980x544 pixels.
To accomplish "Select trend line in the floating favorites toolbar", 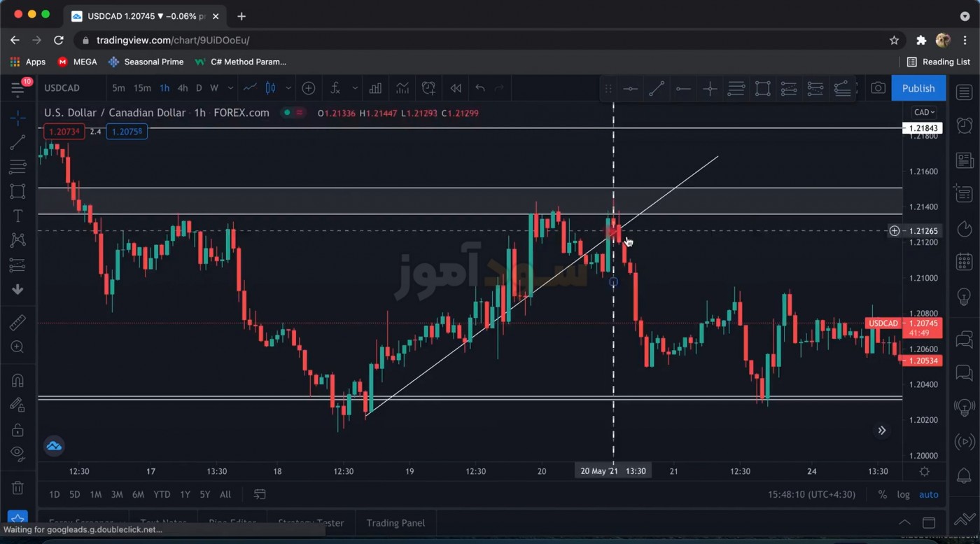I will 657,88.
